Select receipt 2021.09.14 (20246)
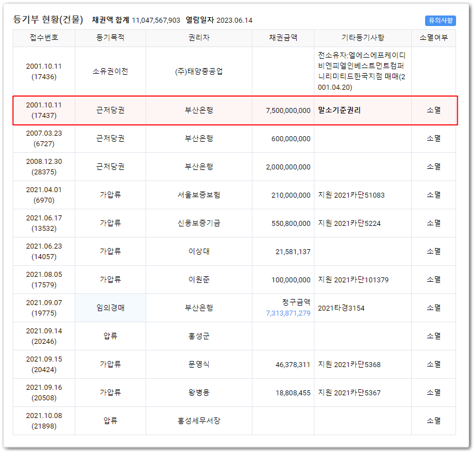This screenshot has width=476, height=454. (x=44, y=336)
